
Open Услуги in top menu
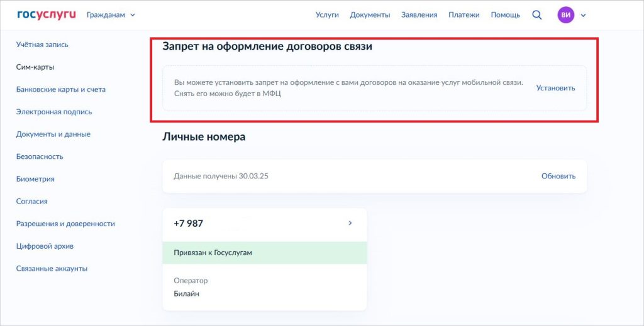pyautogui.click(x=327, y=15)
